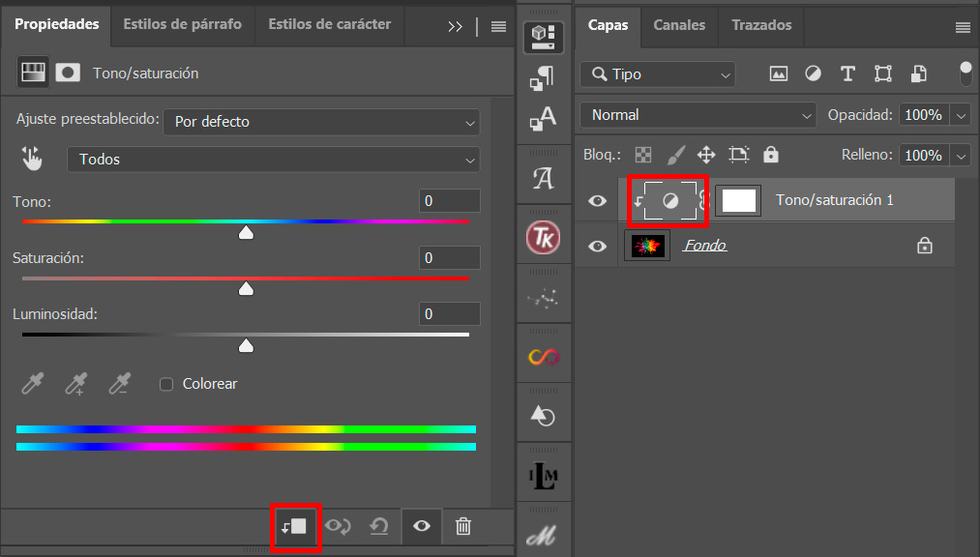Filter layers by text type icon

[847, 73]
